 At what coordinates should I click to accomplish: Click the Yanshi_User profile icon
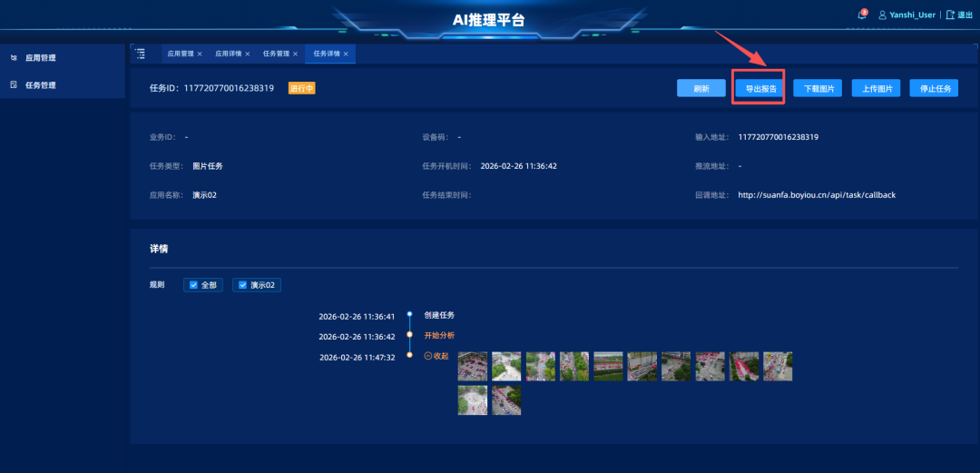[x=882, y=15]
